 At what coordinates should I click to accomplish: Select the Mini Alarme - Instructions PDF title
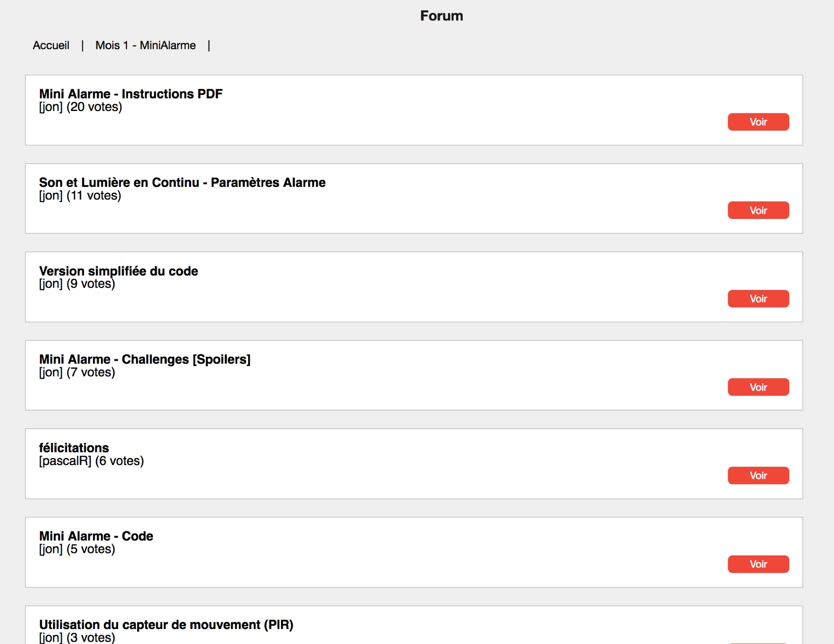pyautogui.click(x=131, y=94)
